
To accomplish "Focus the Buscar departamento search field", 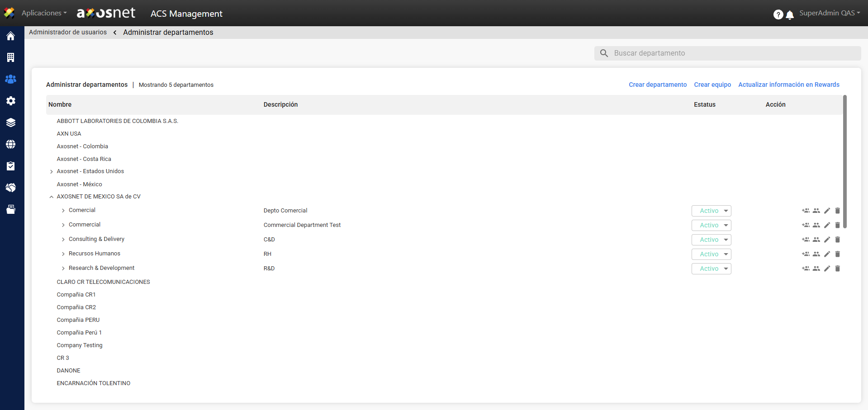I will [727, 53].
